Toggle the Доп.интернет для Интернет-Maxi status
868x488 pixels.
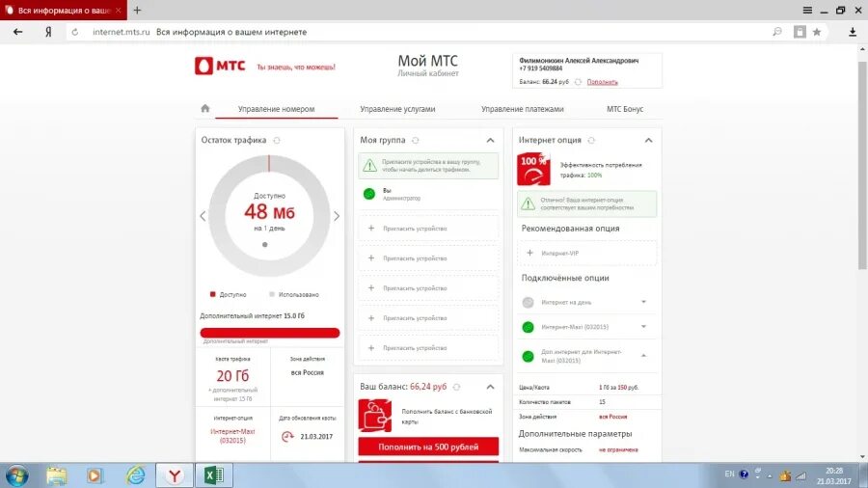529,356
